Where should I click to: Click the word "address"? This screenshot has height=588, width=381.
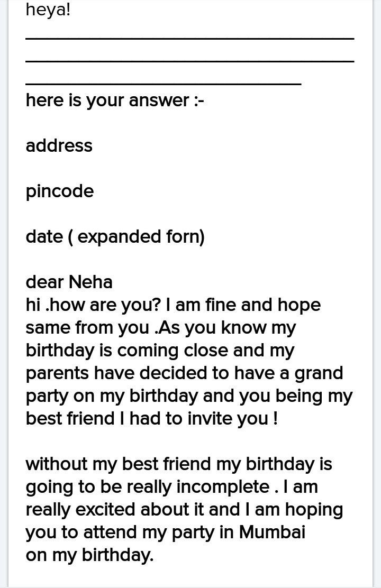tap(59, 146)
